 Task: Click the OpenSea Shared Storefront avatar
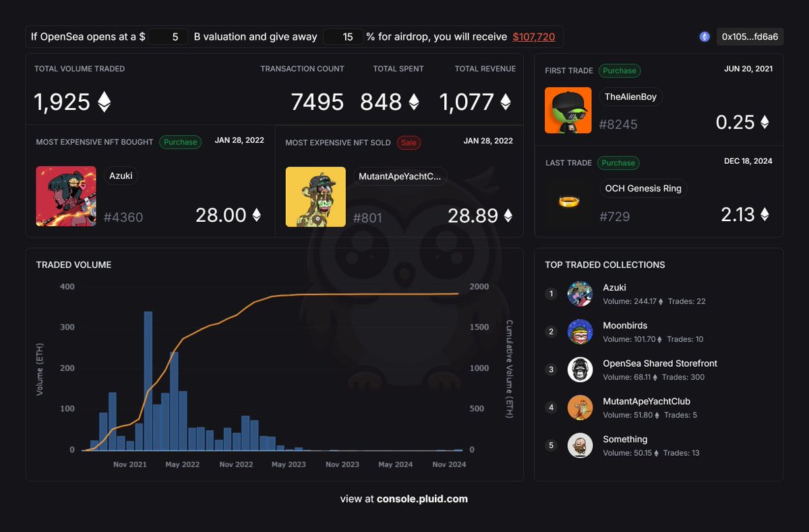580,370
